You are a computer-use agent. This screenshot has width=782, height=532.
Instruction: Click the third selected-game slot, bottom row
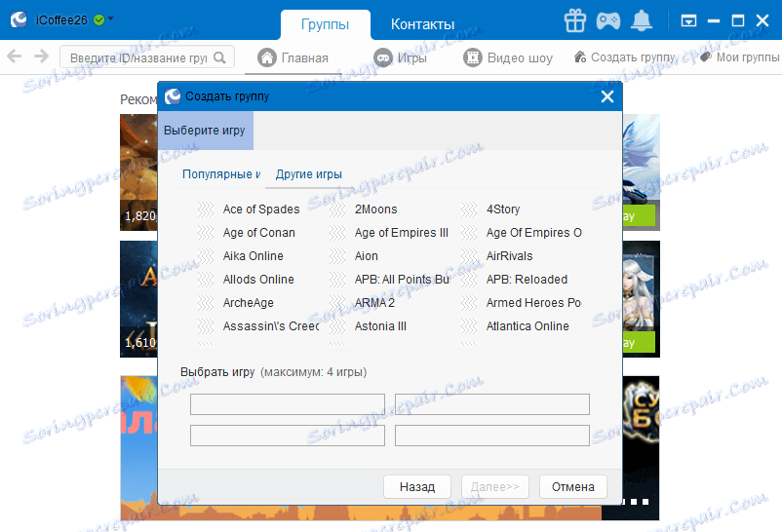tap(288, 436)
